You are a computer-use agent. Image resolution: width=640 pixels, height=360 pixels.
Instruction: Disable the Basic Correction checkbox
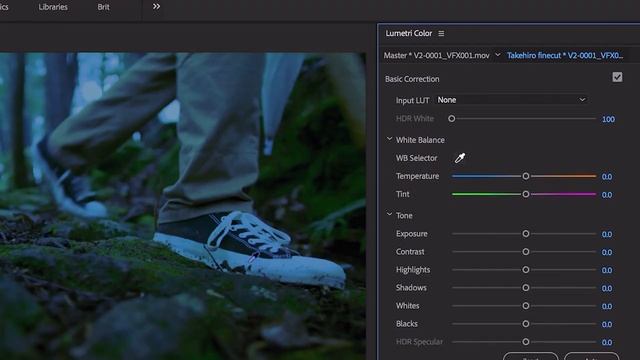pyautogui.click(x=617, y=77)
